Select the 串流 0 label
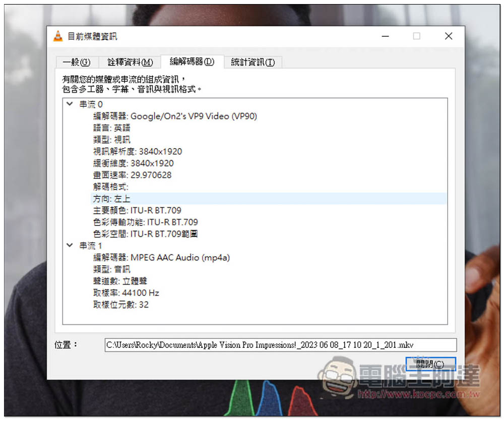Image resolution: width=504 pixels, height=421 pixels. point(91,104)
